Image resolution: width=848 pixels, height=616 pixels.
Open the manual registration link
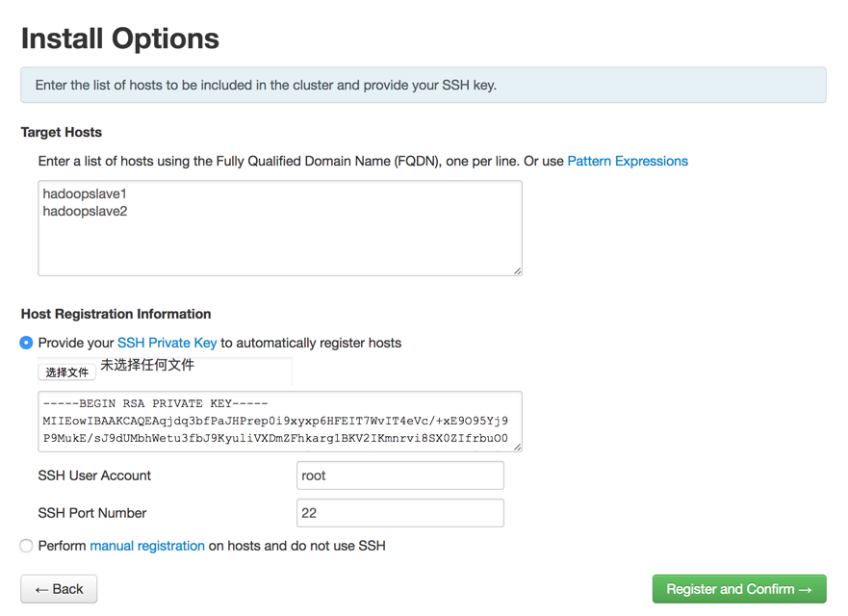146,546
